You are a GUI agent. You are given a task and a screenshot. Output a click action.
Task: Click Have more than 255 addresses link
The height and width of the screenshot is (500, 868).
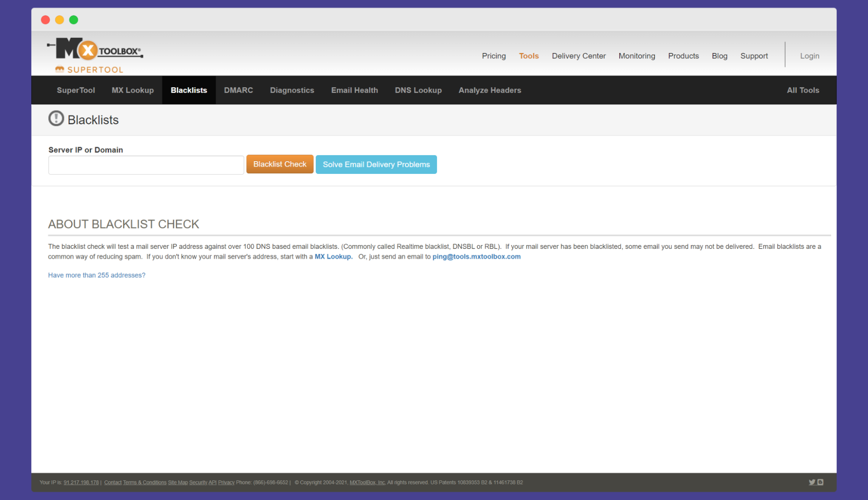(96, 275)
